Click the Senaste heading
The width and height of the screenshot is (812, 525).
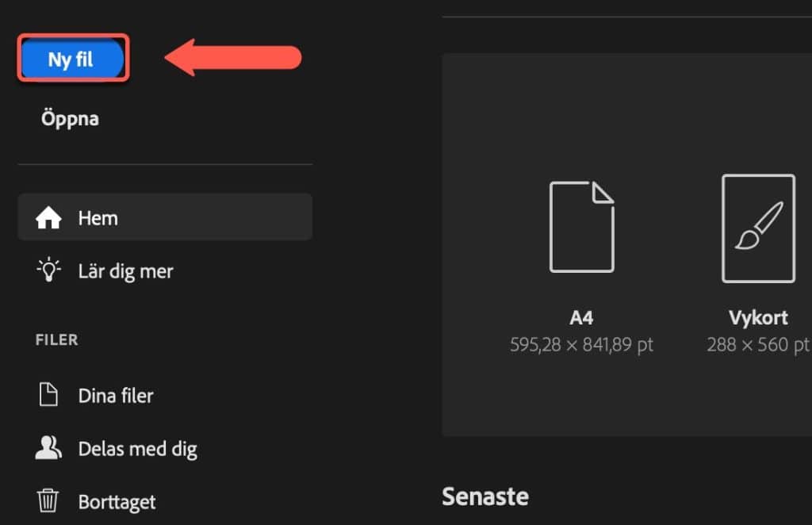coord(485,496)
